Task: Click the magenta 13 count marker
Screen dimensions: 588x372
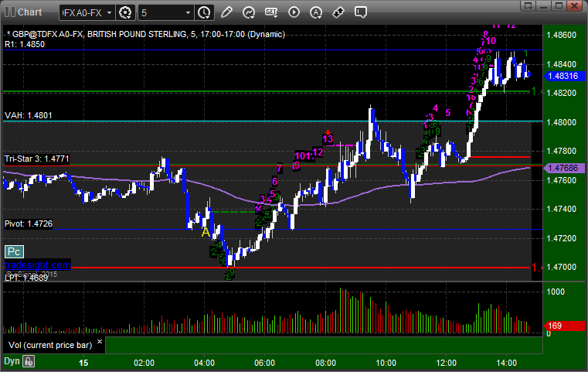Action: click(x=328, y=139)
